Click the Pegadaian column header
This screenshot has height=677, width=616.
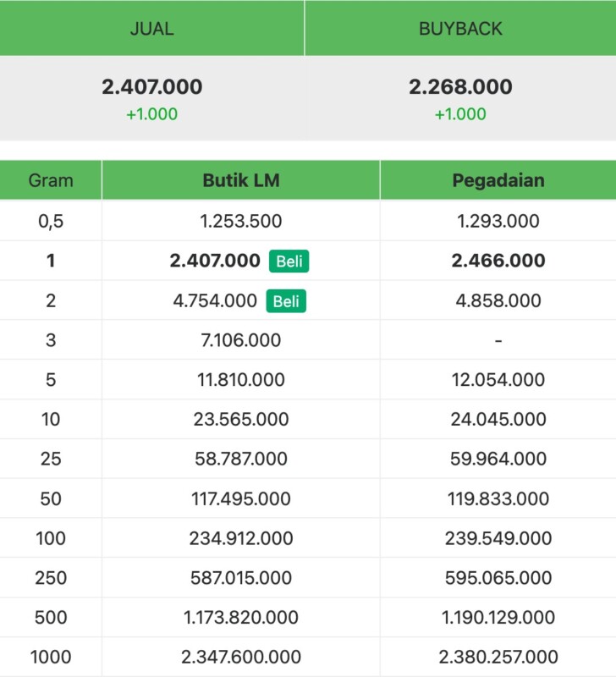(498, 180)
